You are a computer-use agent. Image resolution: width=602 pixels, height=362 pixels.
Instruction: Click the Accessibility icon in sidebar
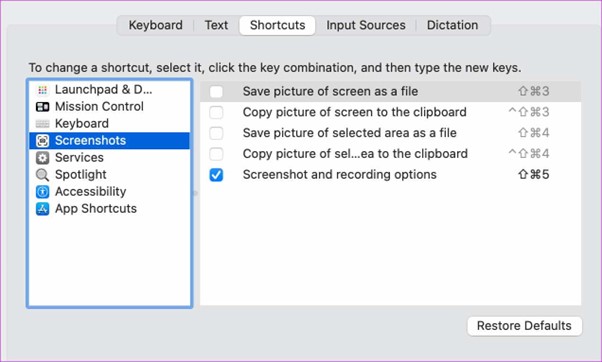click(x=43, y=192)
